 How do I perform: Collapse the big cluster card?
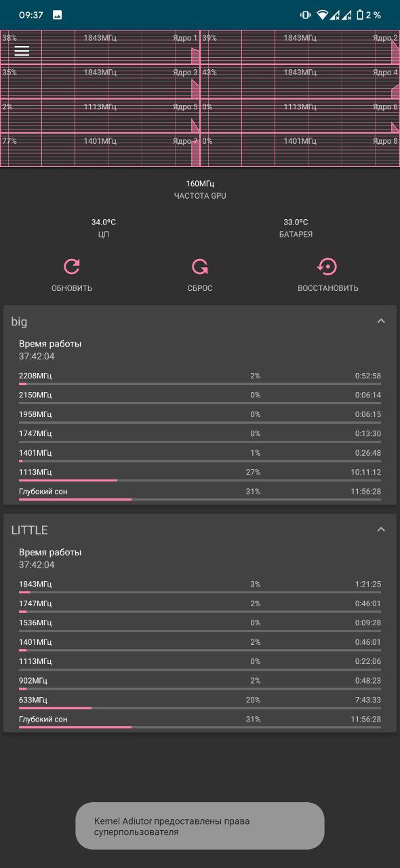pos(381,321)
